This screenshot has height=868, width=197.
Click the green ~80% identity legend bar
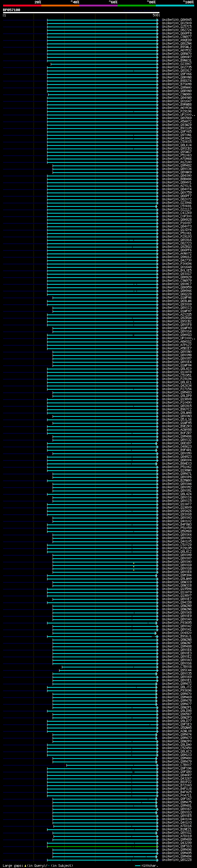[x=137, y=6]
